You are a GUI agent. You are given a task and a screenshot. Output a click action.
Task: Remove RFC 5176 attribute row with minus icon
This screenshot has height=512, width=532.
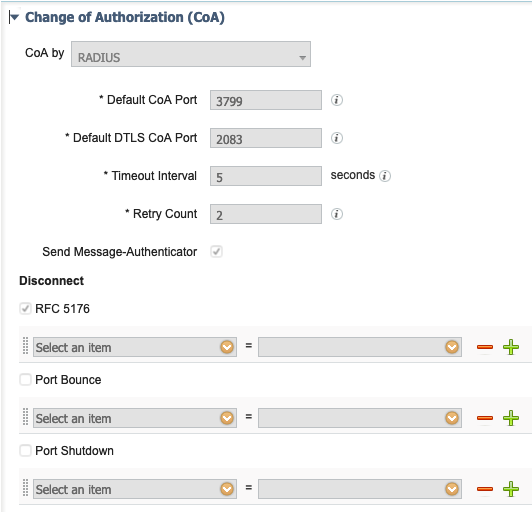pyautogui.click(x=484, y=347)
